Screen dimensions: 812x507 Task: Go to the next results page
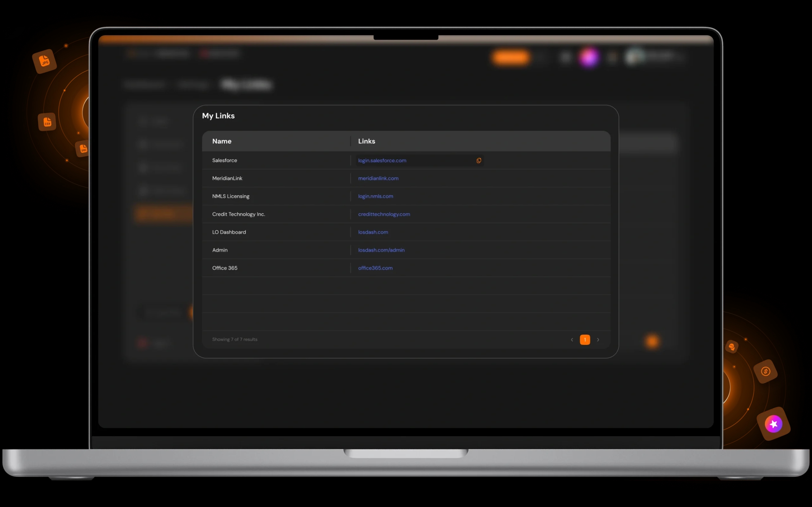(598, 340)
